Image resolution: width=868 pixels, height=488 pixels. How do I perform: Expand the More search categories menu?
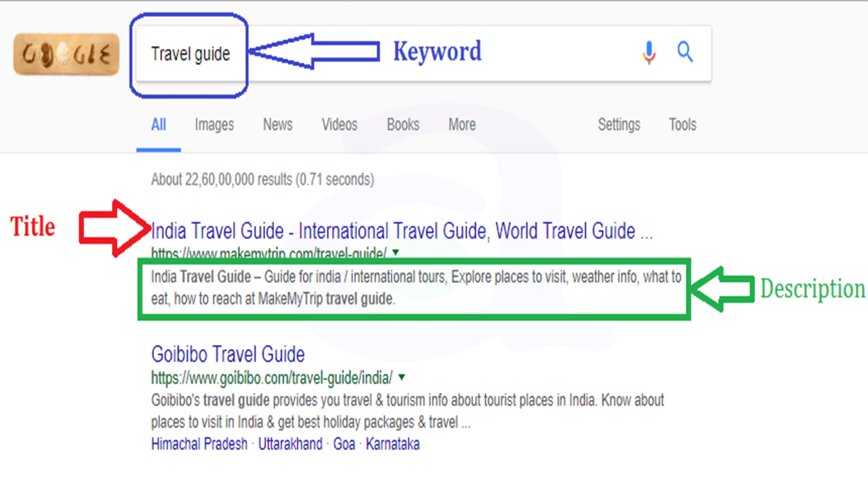pyautogui.click(x=462, y=125)
